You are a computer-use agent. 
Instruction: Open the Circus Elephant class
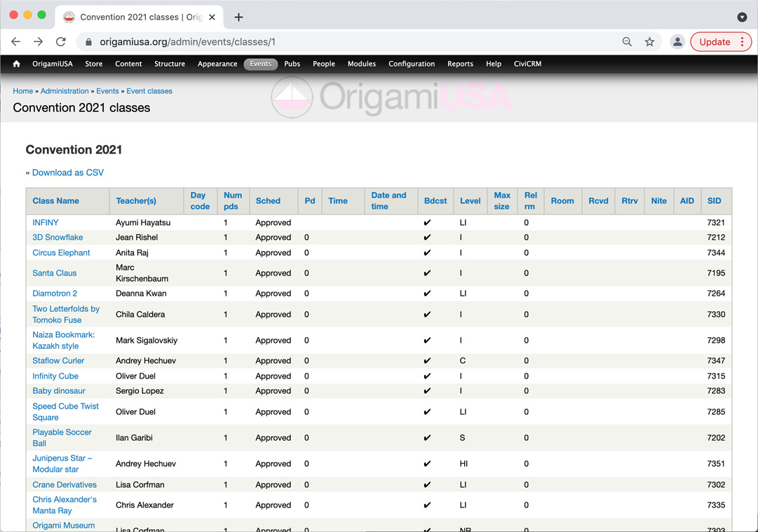[x=61, y=253]
